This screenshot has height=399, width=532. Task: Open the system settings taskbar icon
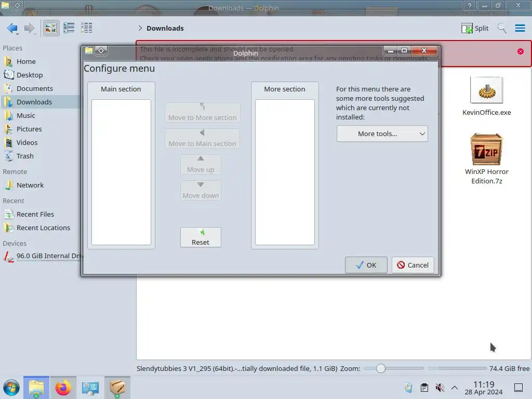click(x=90, y=388)
